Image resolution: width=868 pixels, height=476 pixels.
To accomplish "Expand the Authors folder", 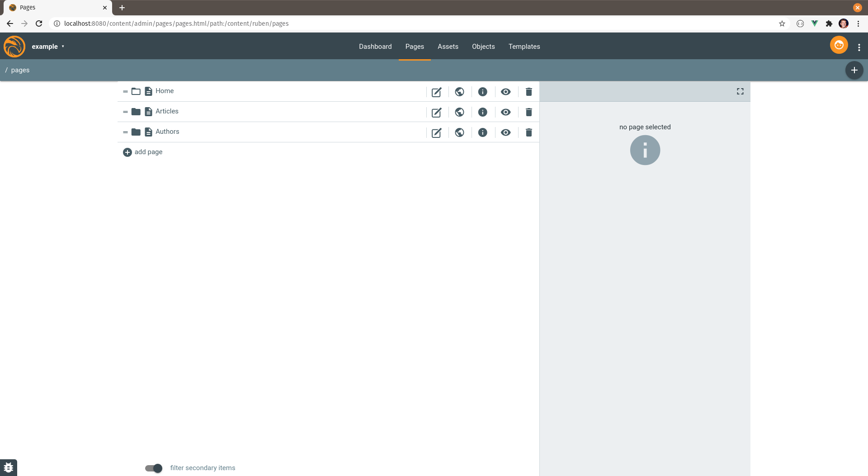I will pyautogui.click(x=136, y=132).
